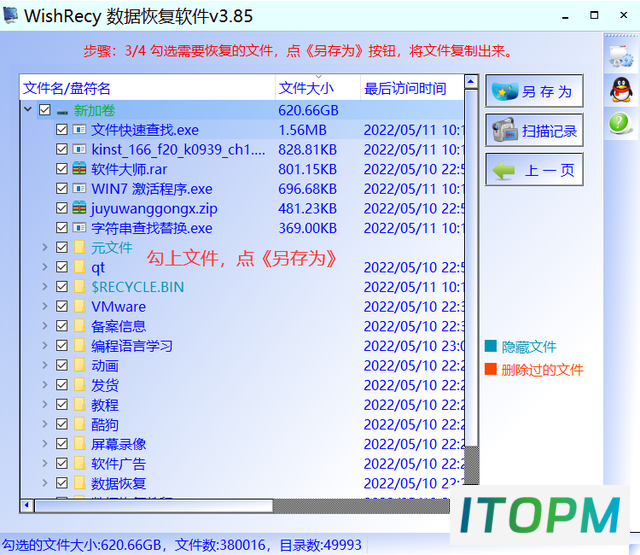Click the folder icon of qt

pos(80,266)
